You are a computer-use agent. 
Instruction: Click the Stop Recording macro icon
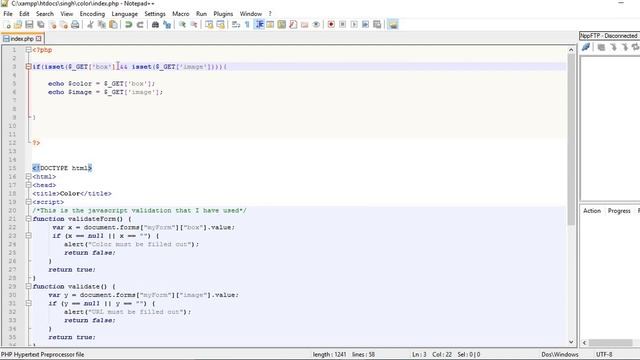(x=342, y=24)
